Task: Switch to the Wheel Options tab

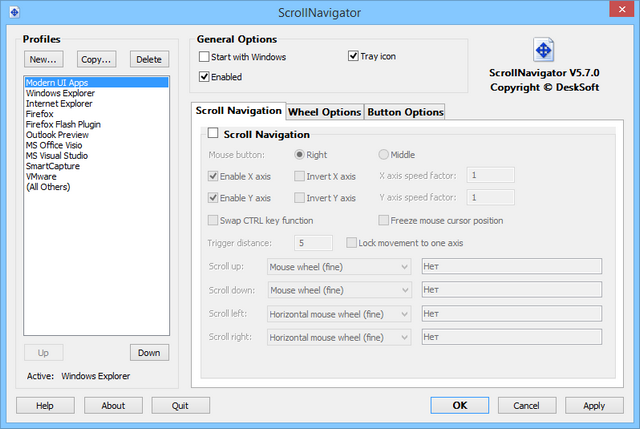Action: pyautogui.click(x=324, y=112)
